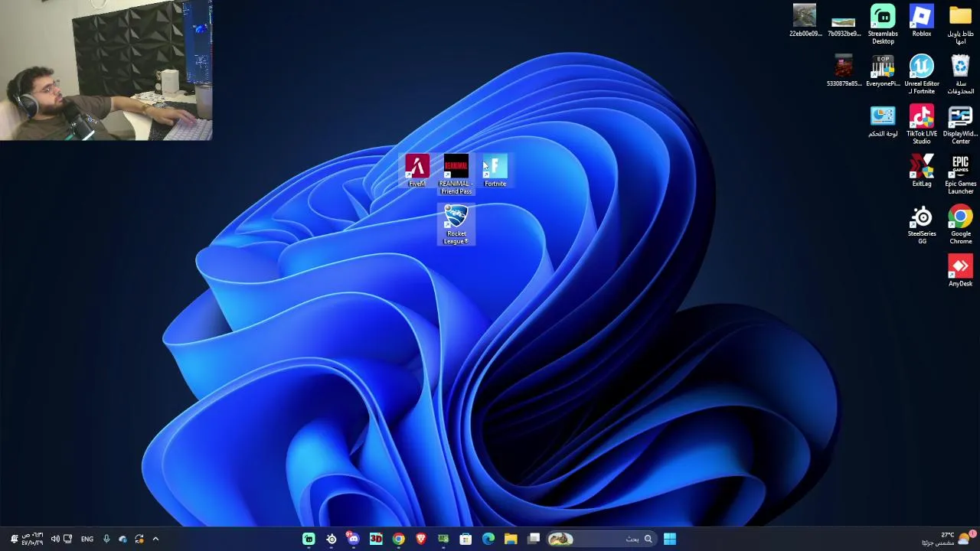Open the volume speaker control
980x551 pixels.
pos(55,539)
